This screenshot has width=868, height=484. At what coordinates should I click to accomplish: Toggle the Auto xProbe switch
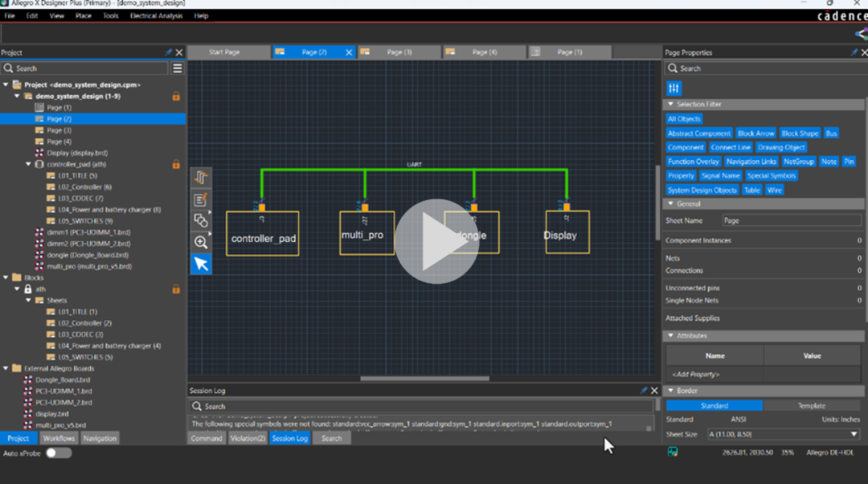58,453
